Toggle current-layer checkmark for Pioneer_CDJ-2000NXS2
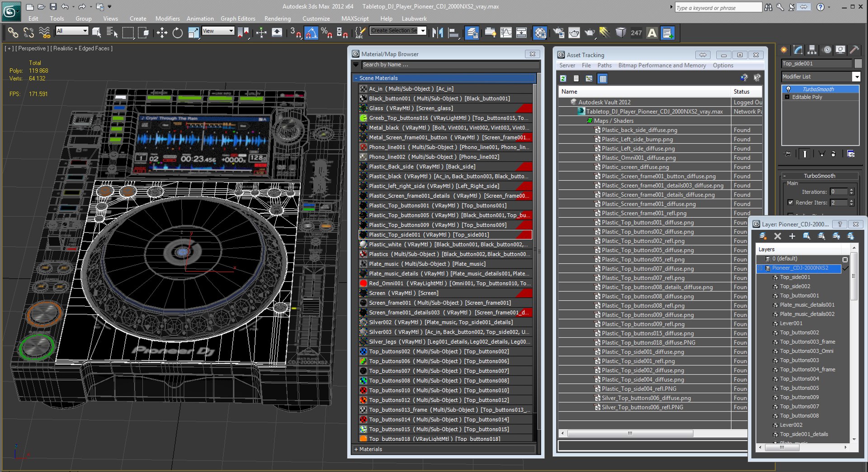868x472 pixels. click(x=845, y=268)
